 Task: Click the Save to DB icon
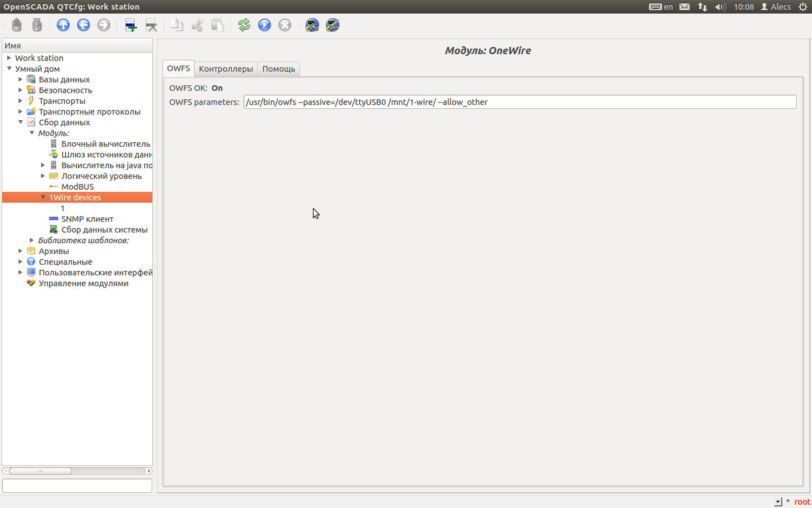(x=37, y=25)
